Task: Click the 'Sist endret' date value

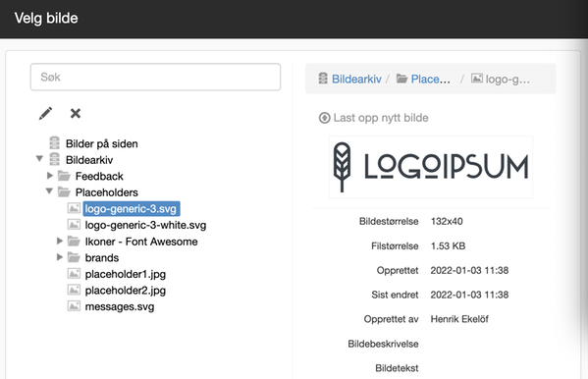Action: tap(469, 295)
